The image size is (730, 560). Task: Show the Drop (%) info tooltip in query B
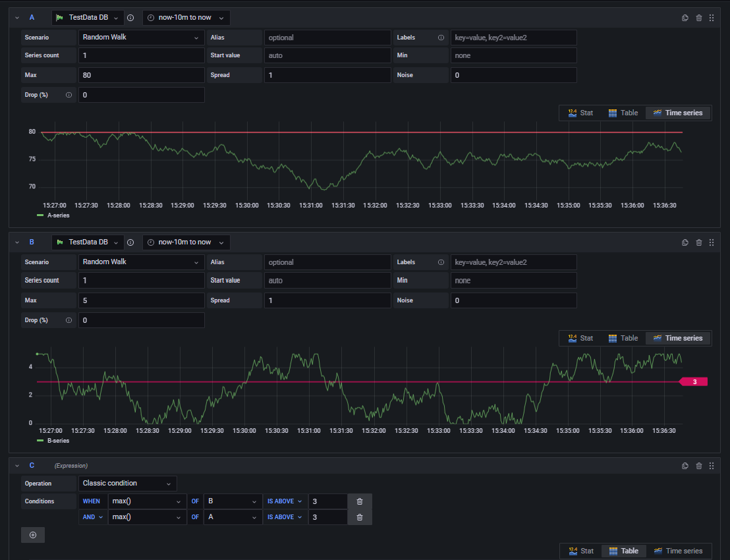click(x=69, y=320)
